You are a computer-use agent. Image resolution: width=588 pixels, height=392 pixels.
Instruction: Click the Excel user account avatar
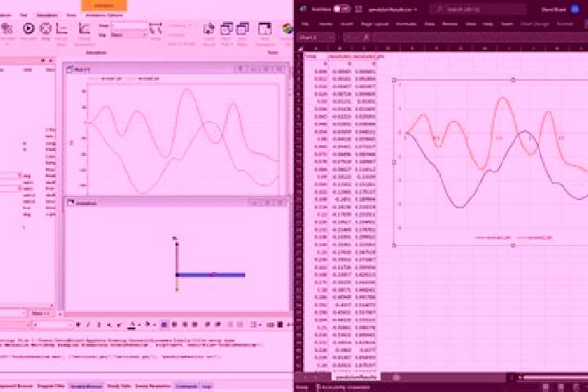pos(575,9)
